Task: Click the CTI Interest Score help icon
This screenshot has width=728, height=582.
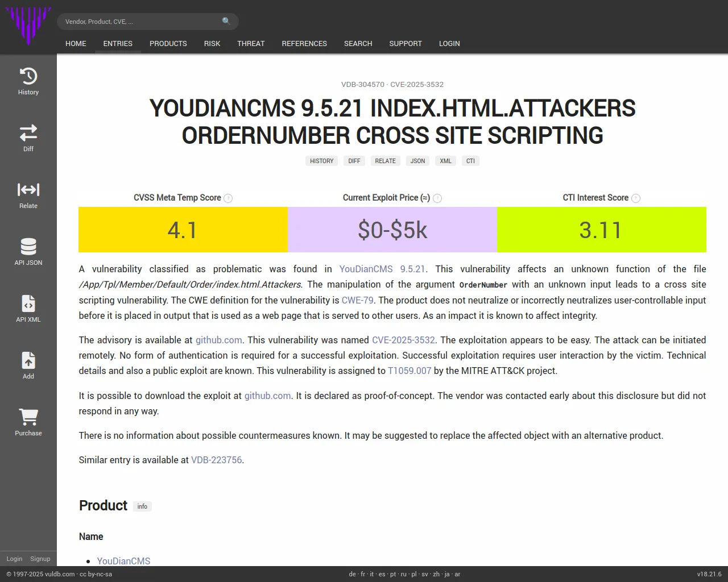Action: coord(636,198)
